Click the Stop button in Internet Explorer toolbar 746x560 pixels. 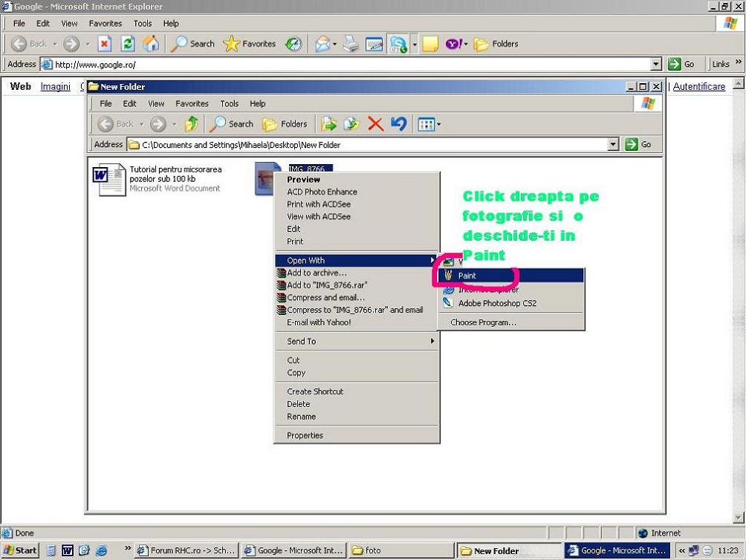[x=104, y=45]
